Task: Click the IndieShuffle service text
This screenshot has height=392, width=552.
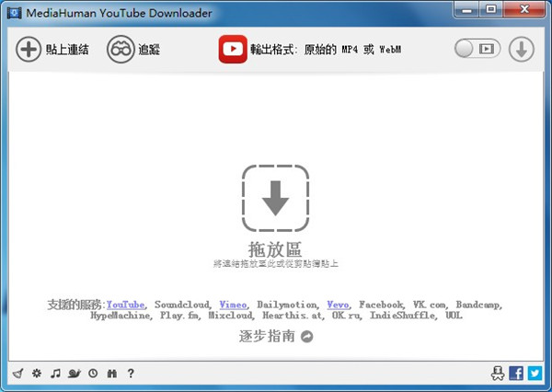Action: 402,316
